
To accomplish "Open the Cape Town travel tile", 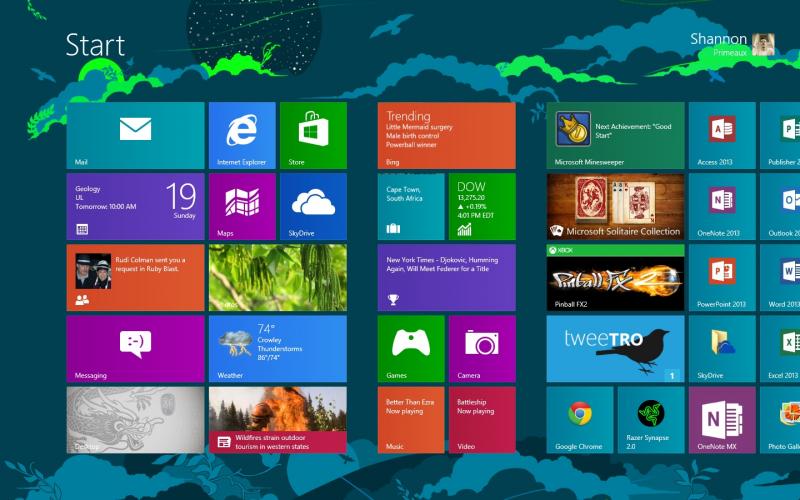I will 411,206.
